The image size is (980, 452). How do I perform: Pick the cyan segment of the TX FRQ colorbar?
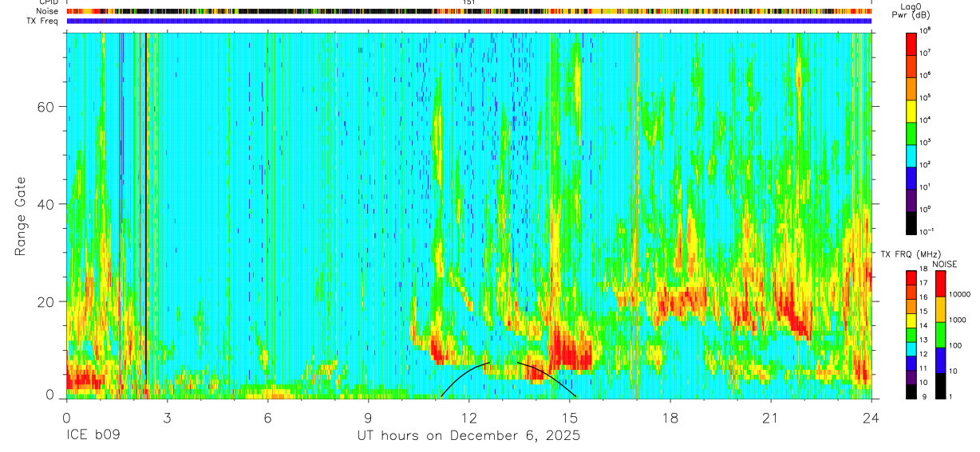(x=911, y=348)
